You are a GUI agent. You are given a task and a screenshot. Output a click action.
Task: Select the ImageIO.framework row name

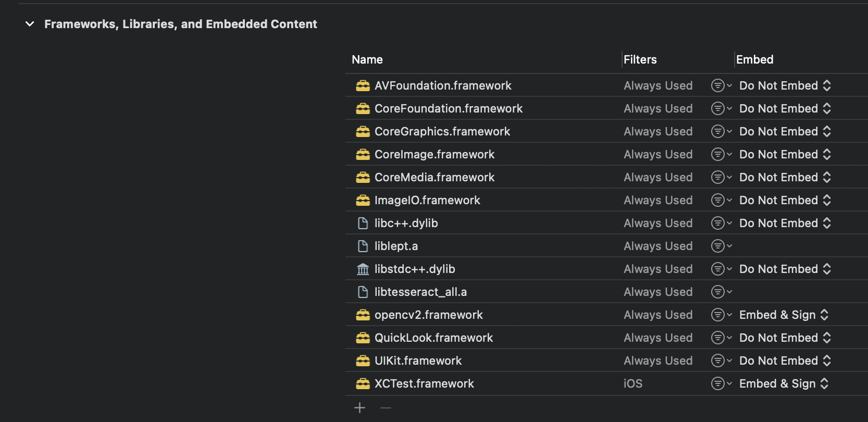pos(427,200)
